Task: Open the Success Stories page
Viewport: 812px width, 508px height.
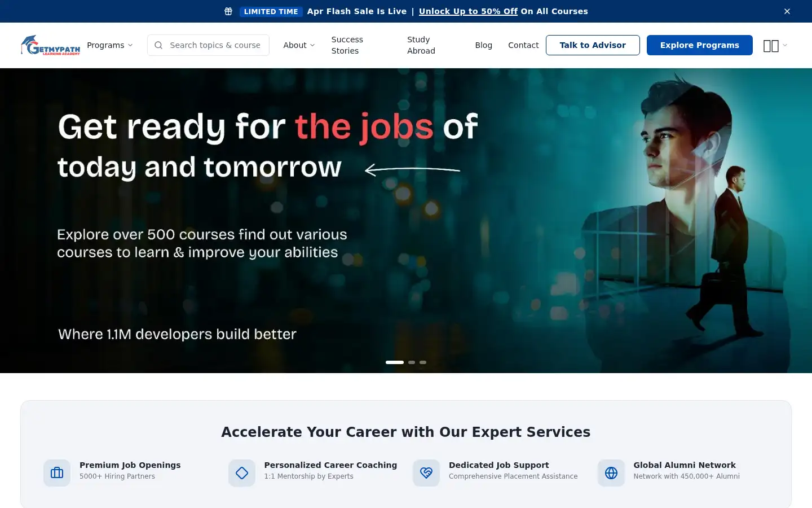Action: pyautogui.click(x=347, y=45)
